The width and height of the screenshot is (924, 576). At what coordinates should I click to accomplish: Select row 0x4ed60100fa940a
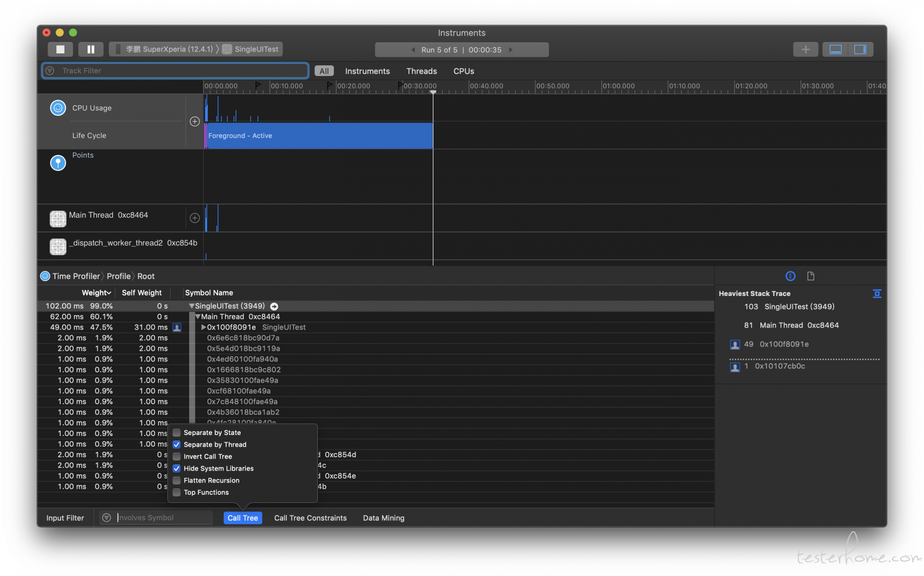375,359
